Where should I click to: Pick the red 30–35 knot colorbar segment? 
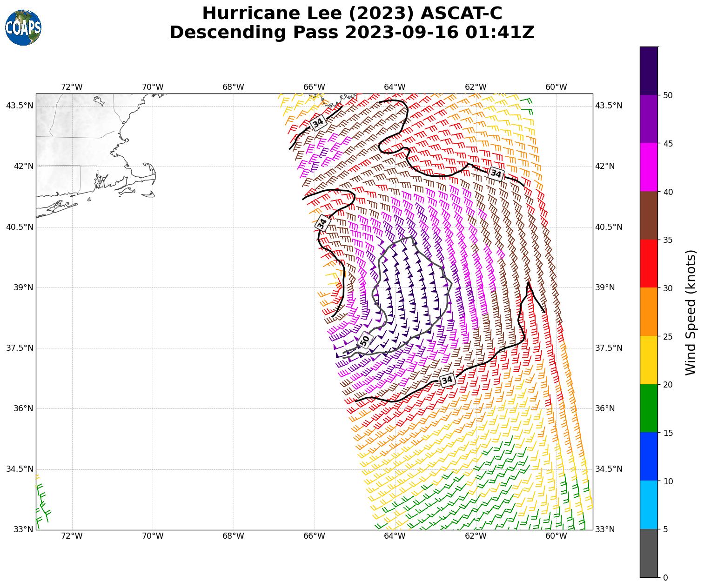click(x=649, y=264)
